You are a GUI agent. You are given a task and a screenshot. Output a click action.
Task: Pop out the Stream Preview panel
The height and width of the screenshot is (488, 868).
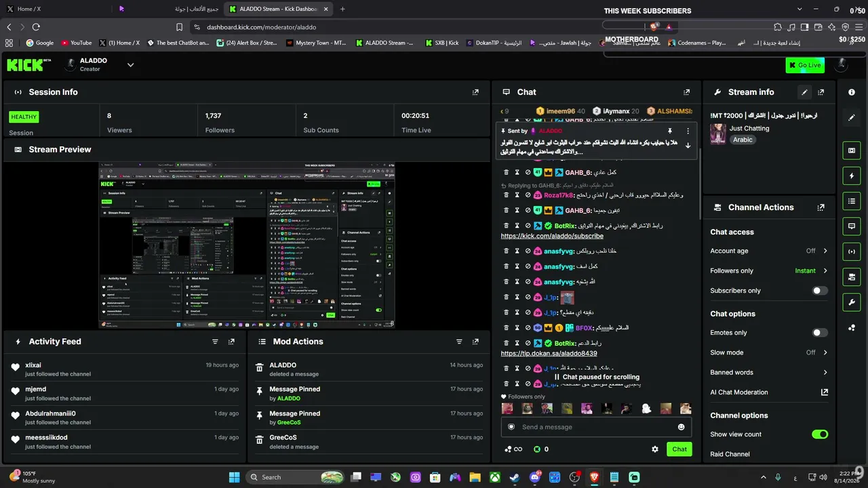pyautogui.click(x=475, y=150)
